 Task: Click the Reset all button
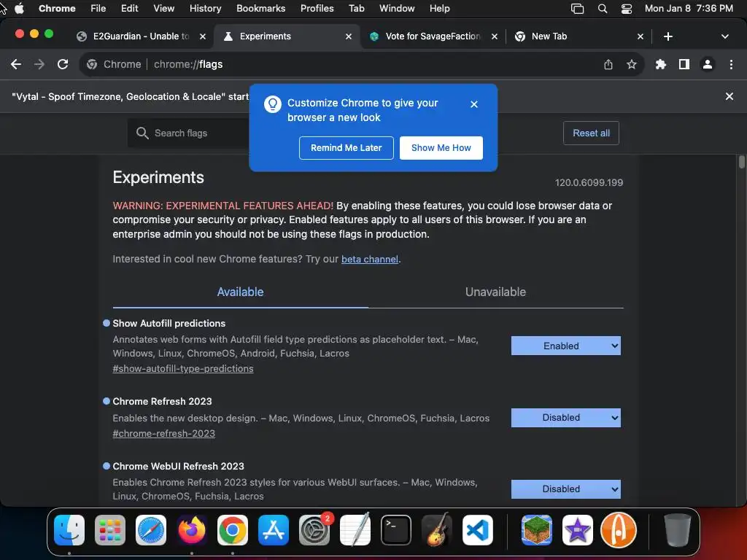591,133
